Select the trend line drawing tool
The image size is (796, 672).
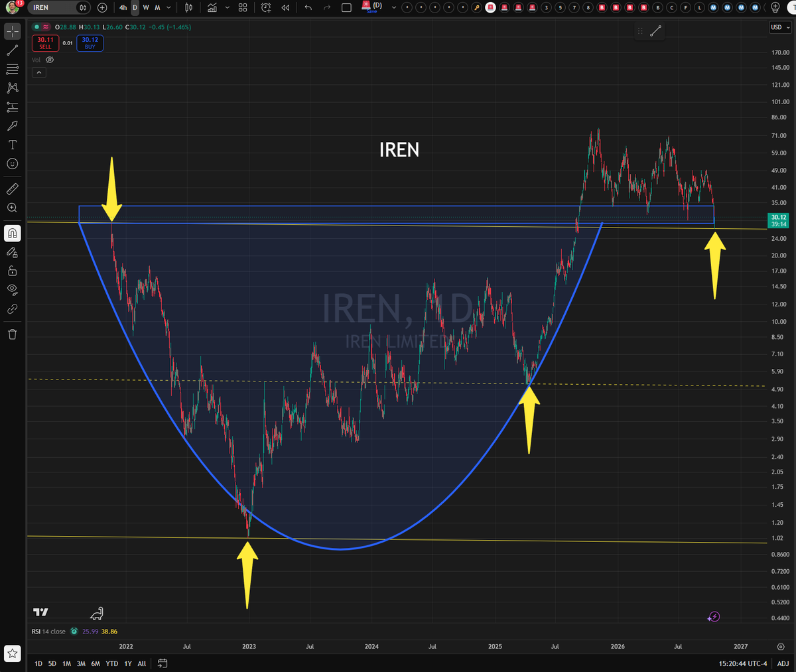click(x=13, y=50)
